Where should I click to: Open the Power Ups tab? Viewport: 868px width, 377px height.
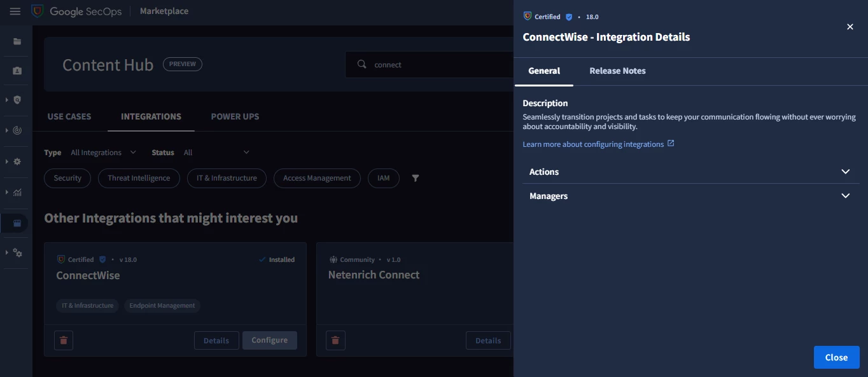pos(235,116)
